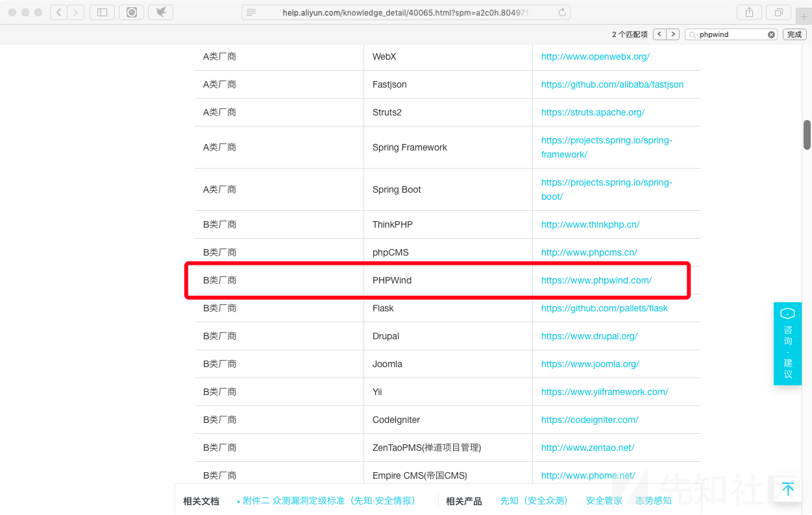Select the Struts2 cell text
The image size is (812, 515).
point(387,112)
